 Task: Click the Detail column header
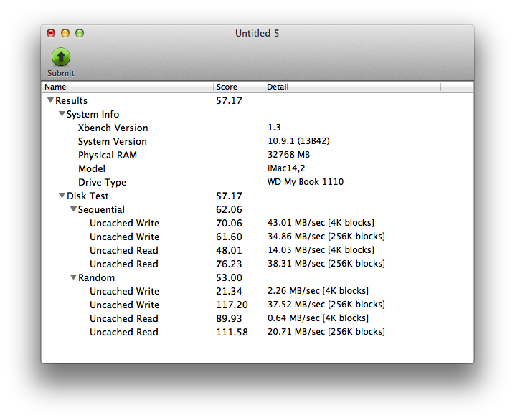[353, 87]
